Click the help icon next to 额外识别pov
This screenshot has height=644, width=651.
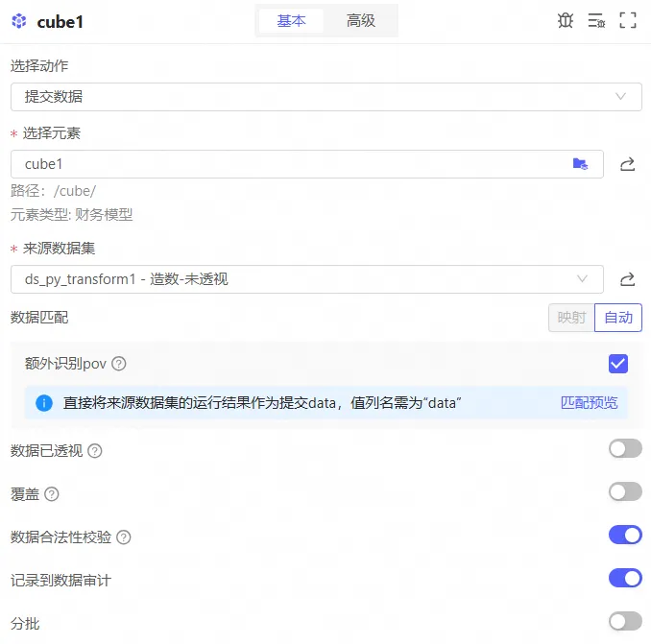pos(119,364)
